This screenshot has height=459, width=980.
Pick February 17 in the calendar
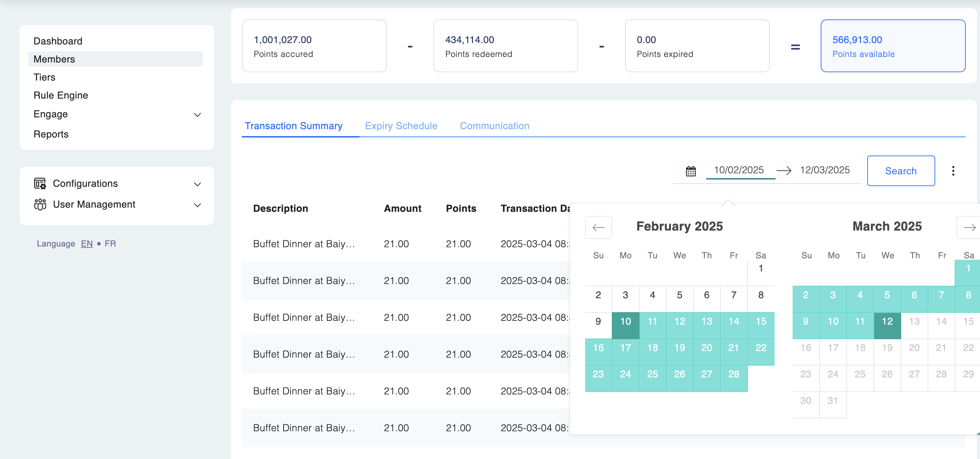pos(625,348)
